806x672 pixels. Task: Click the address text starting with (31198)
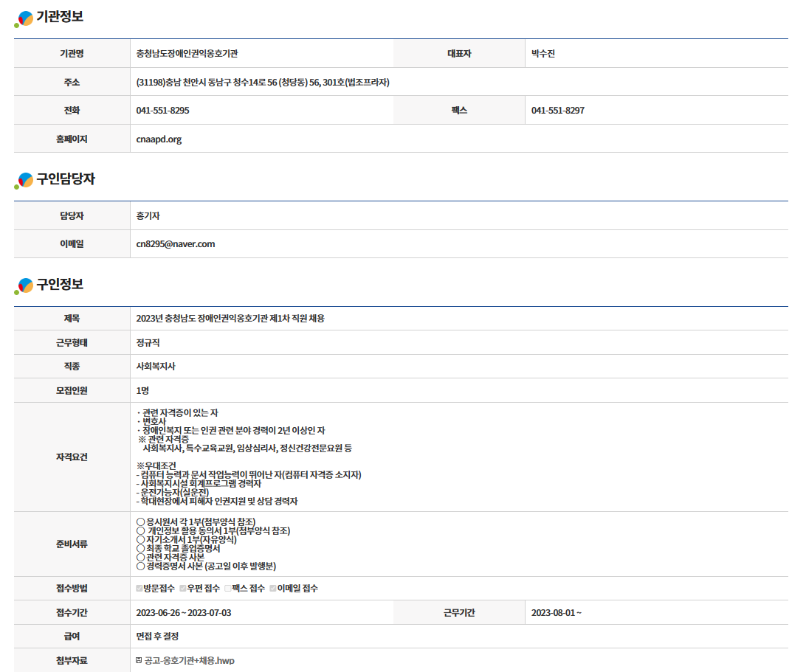point(263,82)
